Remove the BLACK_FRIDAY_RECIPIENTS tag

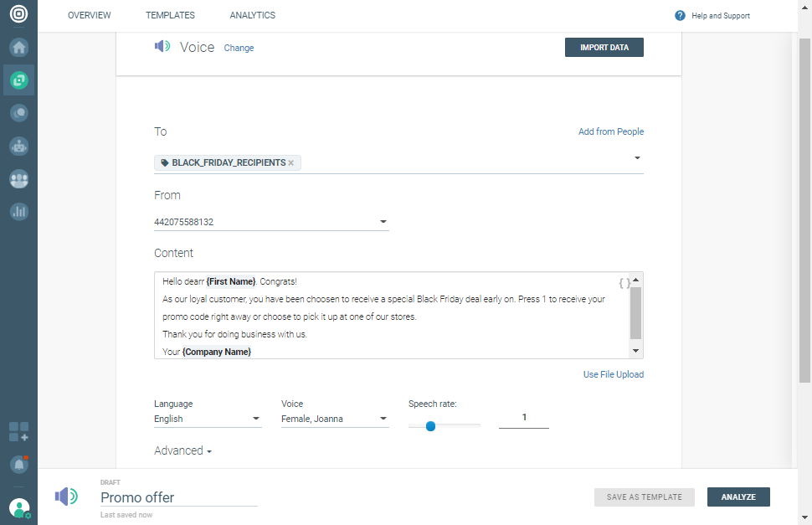[291, 162]
